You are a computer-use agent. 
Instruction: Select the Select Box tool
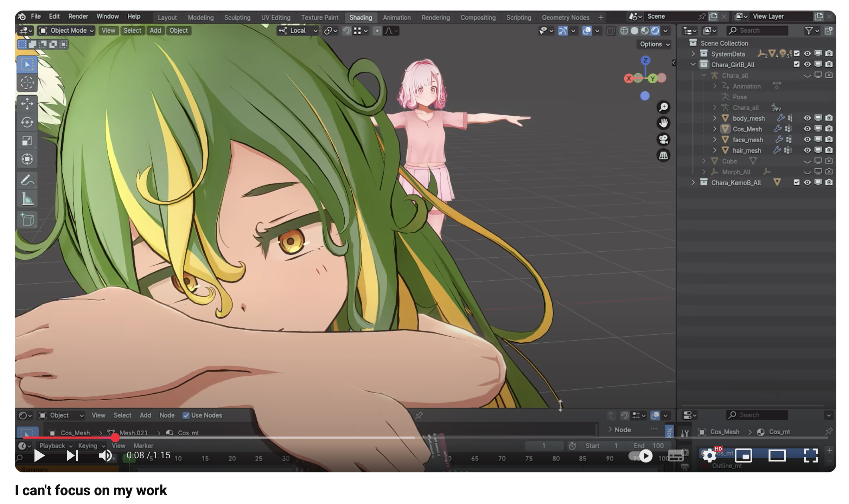click(x=27, y=65)
